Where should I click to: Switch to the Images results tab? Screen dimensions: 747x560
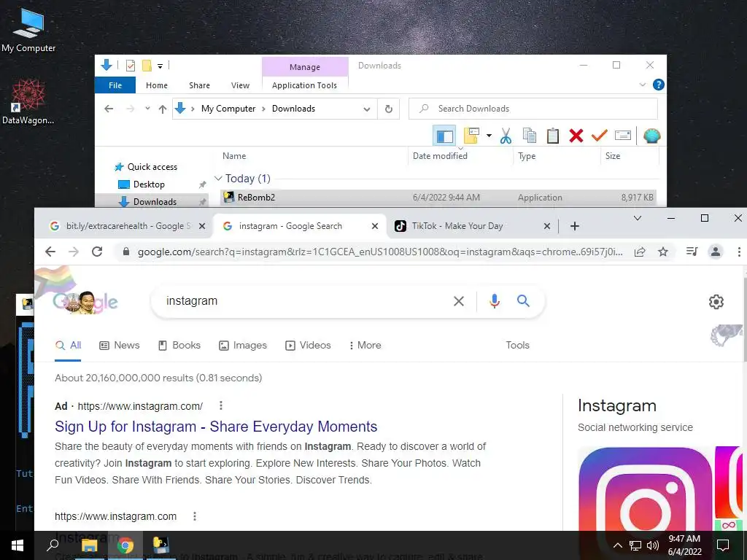pyautogui.click(x=242, y=345)
